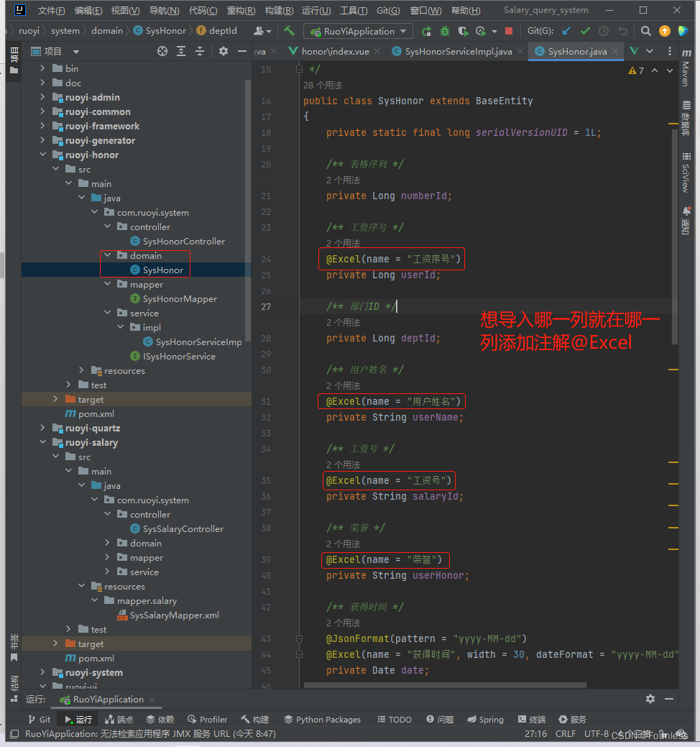Click the Build project hammer icon
Image resolution: width=700 pixels, height=747 pixels.
pyautogui.click(x=289, y=31)
